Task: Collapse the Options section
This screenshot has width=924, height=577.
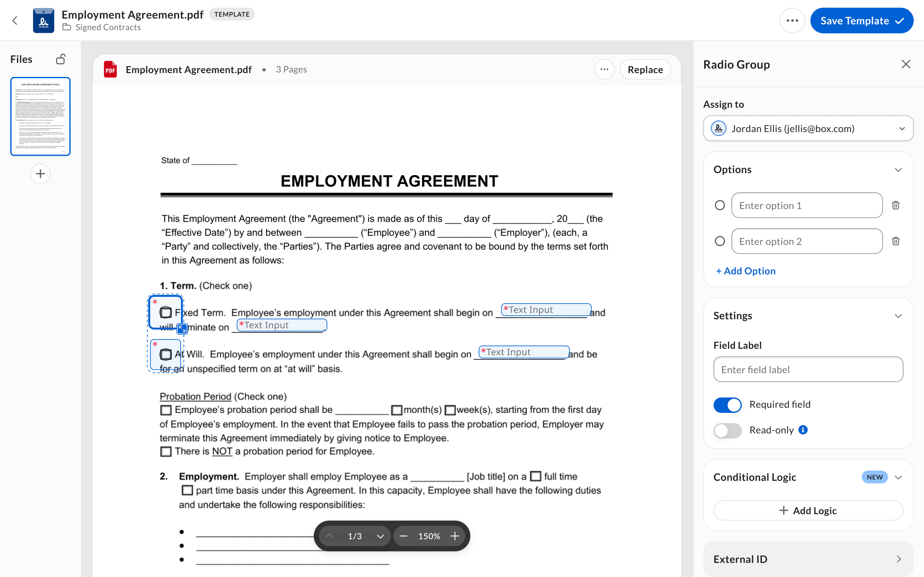Action: click(x=898, y=170)
